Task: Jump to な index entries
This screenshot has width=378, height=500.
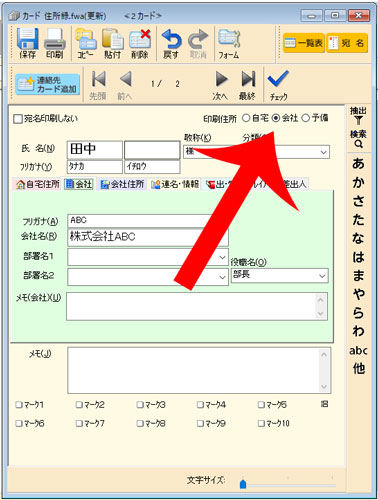Action: point(358,238)
